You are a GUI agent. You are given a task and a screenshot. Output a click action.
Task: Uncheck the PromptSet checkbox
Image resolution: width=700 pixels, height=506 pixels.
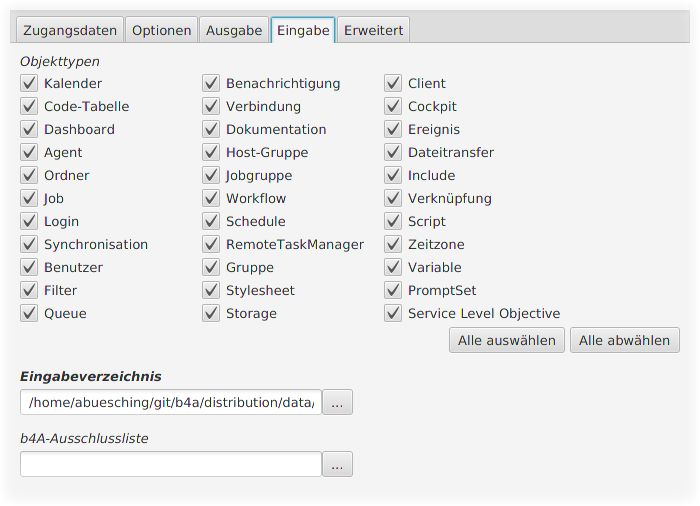tap(393, 291)
